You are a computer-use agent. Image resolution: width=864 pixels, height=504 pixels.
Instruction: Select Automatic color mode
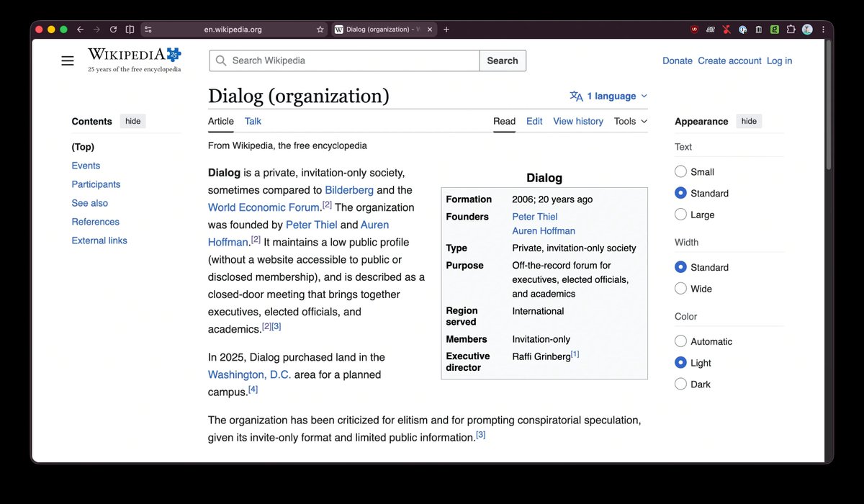coord(680,341)
